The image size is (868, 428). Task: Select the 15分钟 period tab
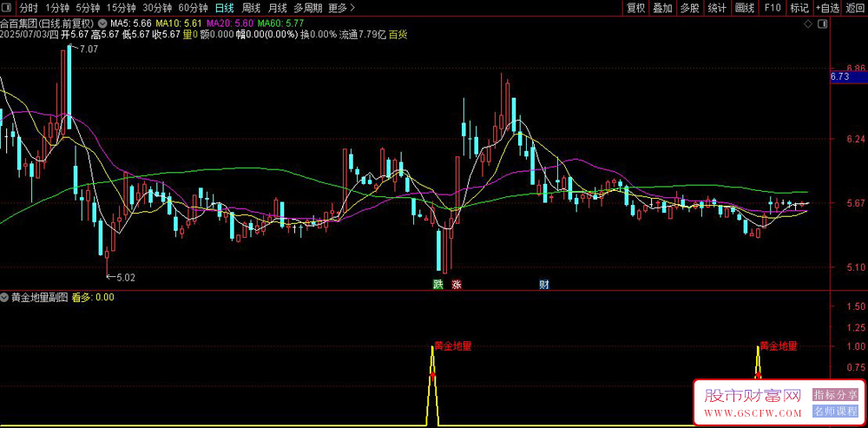coord(121,8)
